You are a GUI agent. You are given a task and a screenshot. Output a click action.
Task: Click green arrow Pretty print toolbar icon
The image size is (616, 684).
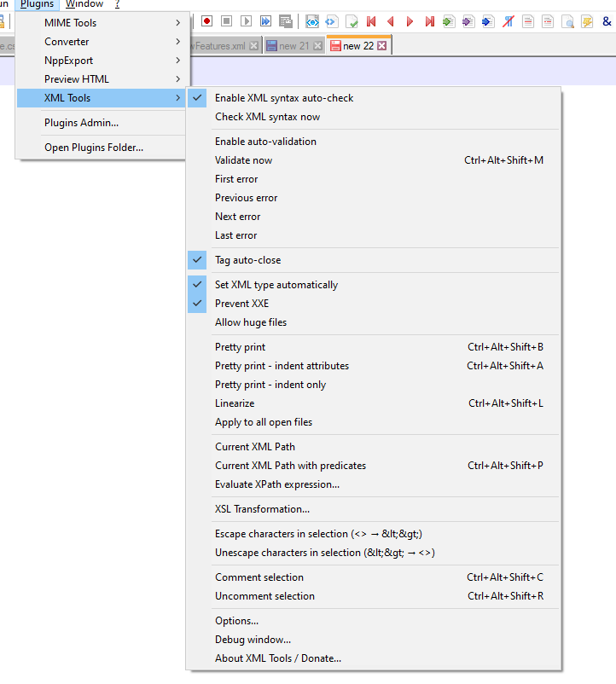[x=449, y=21]
